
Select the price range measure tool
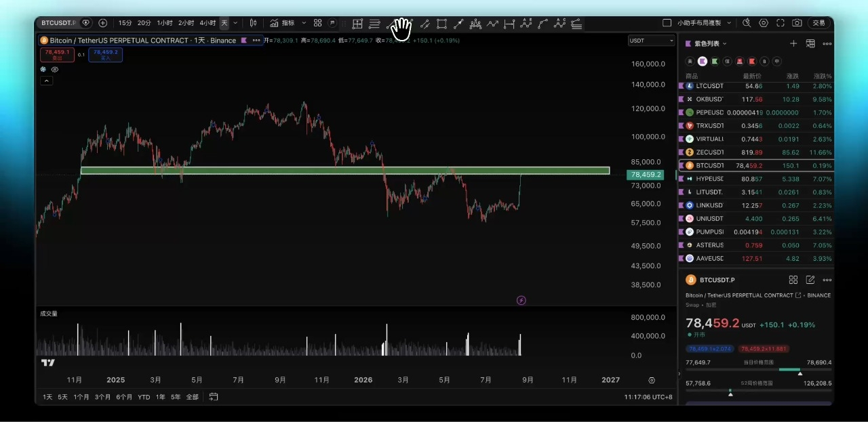509,24
